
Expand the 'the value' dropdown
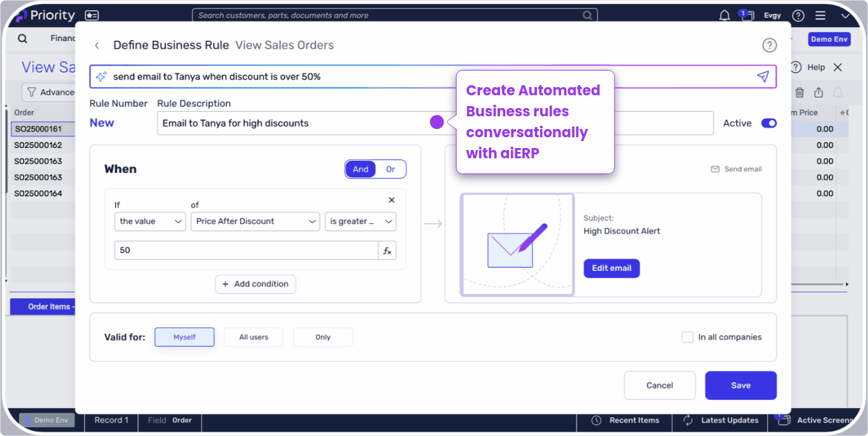click(x=150, y=221)
